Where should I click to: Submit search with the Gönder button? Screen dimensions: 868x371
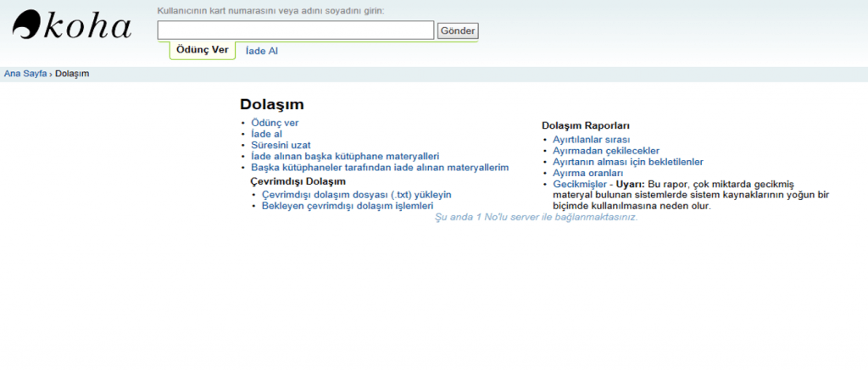point(458,31)
